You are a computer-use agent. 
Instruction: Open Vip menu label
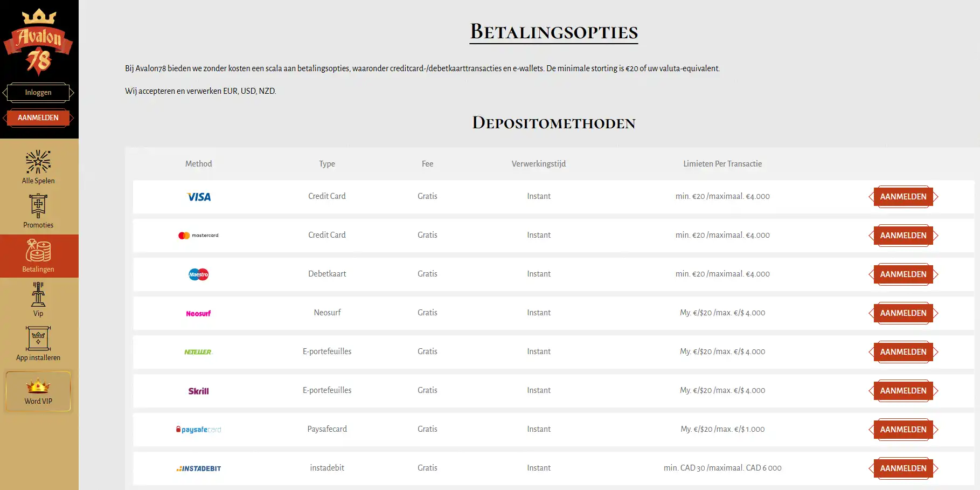click(38, 314)
